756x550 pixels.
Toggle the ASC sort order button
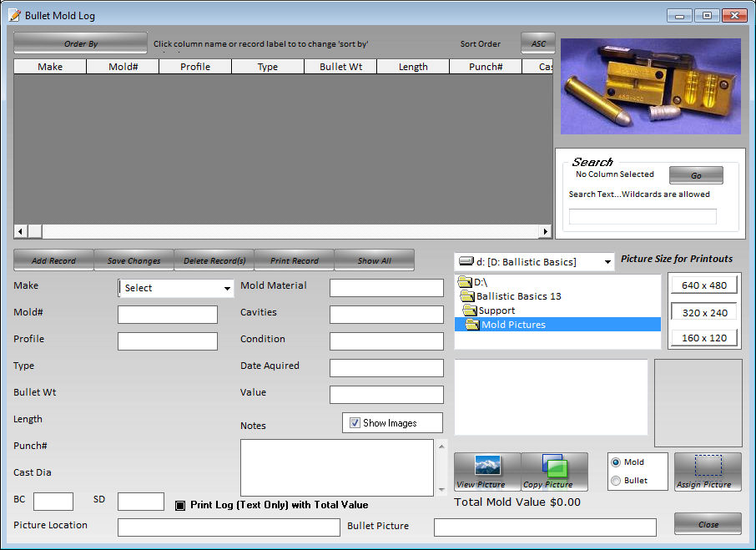tap(538, 43)
